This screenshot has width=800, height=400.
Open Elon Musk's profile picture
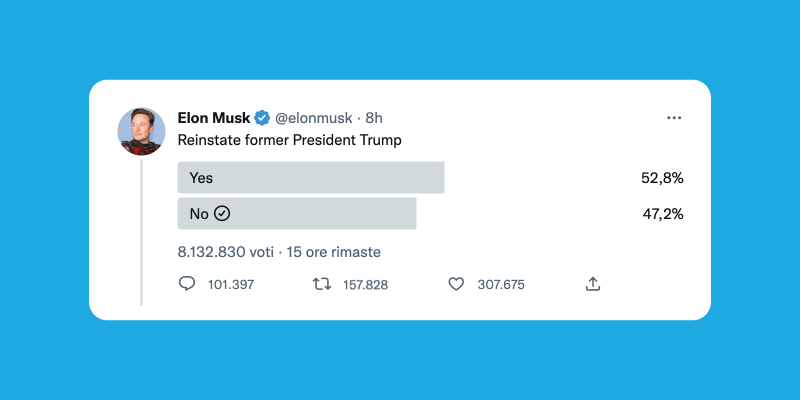point(141,131)
